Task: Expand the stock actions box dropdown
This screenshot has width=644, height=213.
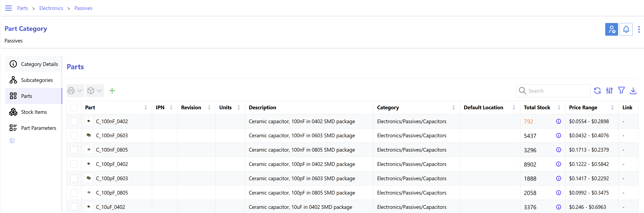Action: tap(95, 91)
